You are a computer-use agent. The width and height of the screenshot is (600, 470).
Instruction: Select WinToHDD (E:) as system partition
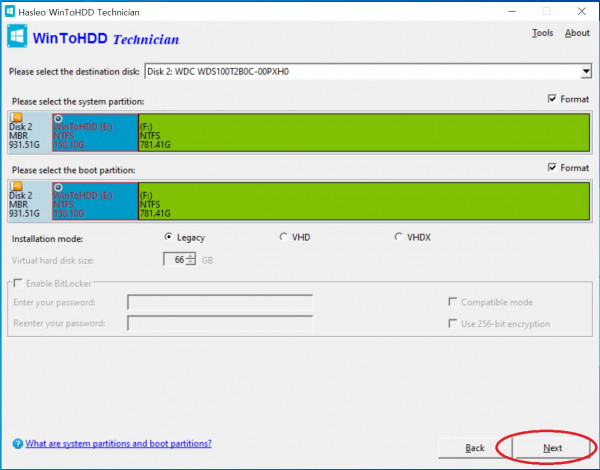pos(95,132)
